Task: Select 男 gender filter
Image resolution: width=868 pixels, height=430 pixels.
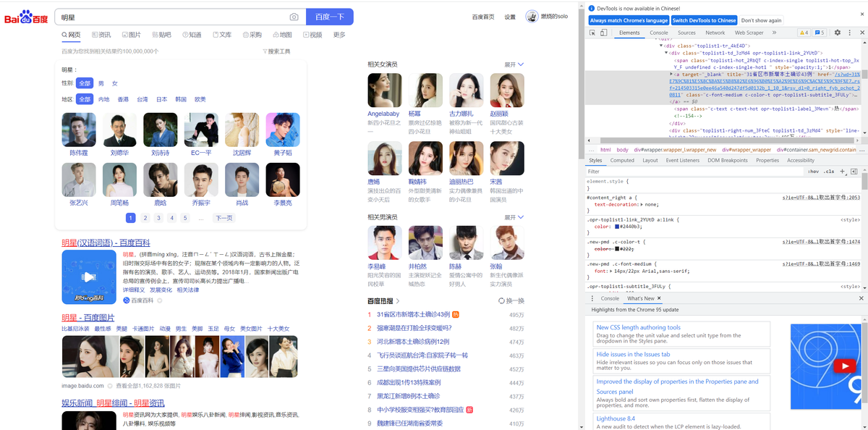Action: (101, 83)
